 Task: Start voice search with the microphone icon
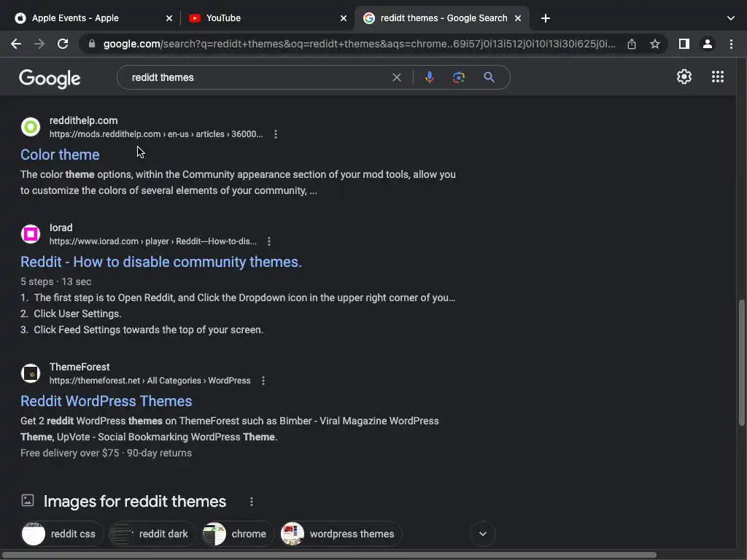click(x=429, y=77)
